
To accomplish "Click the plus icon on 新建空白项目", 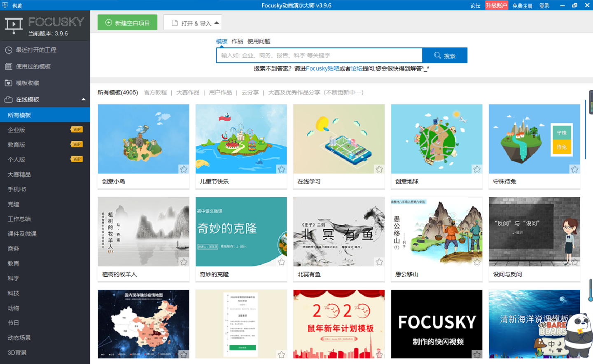I will click(x=109, y=23).
